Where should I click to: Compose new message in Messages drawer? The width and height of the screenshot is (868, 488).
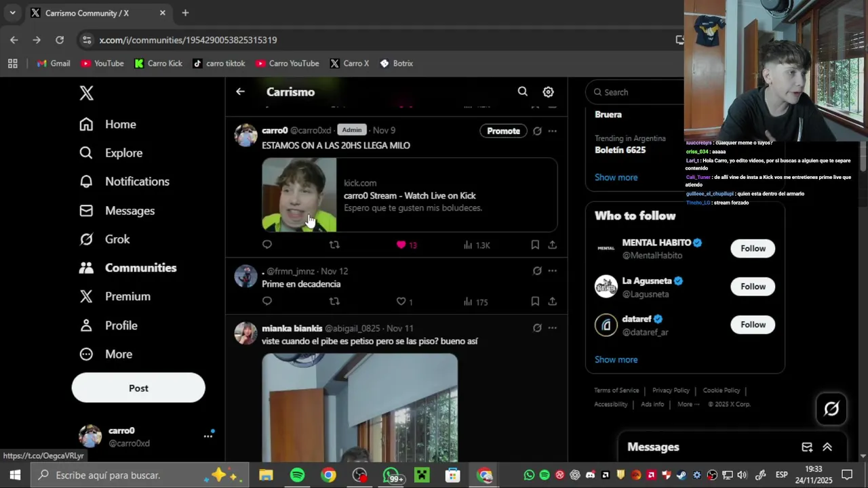[x=807, y=447]
